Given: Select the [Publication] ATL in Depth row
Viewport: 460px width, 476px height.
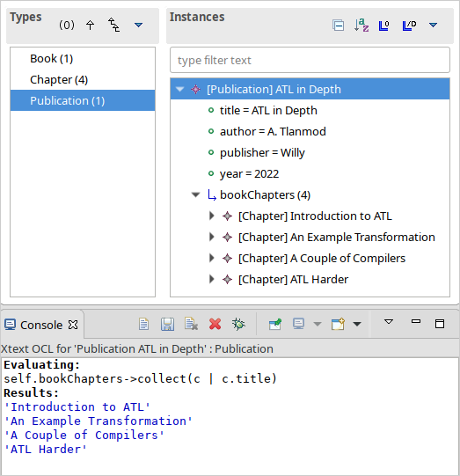Looking at the screenshot, I should tap(310, 89).
